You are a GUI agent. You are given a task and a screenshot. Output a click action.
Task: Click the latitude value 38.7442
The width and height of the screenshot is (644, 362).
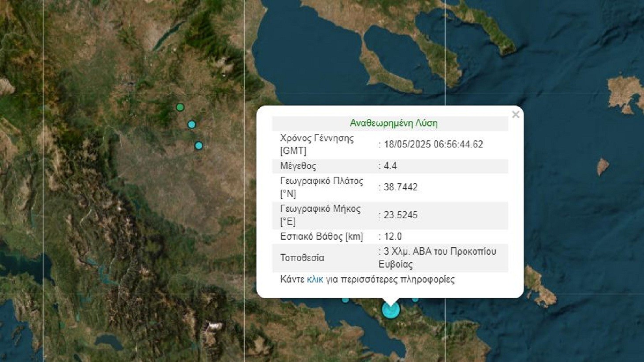tap(401, 187)
